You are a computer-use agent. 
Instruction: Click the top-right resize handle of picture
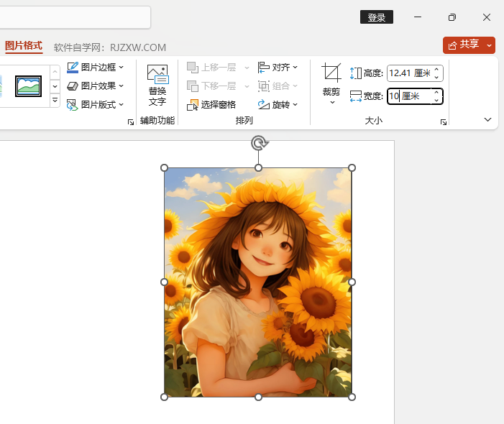coord(352,168)
